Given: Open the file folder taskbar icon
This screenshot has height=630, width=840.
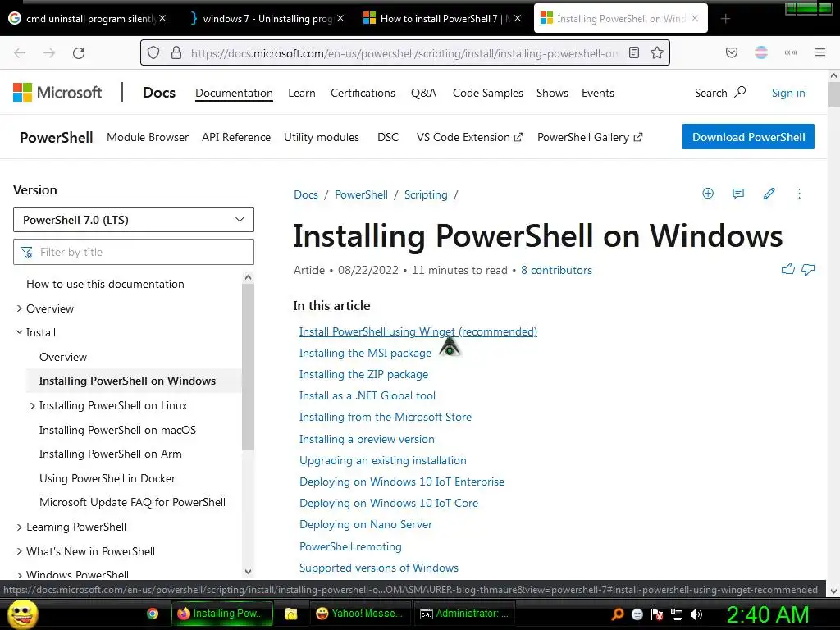Looking at the screenshot, I should (x=291, y=614).
